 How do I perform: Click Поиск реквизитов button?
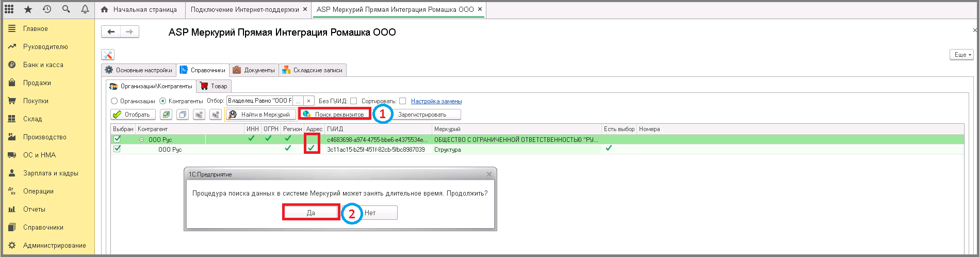tap(335, 115)
